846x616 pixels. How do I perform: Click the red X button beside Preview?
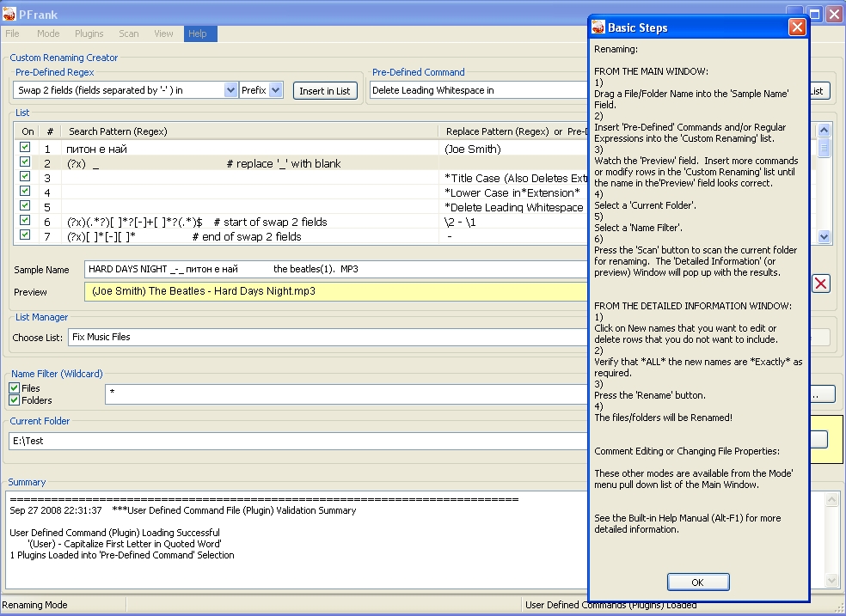(821, 284)
